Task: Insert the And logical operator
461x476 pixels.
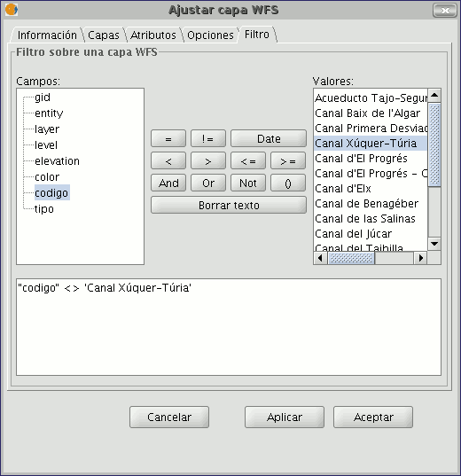Action: (168, 183)
